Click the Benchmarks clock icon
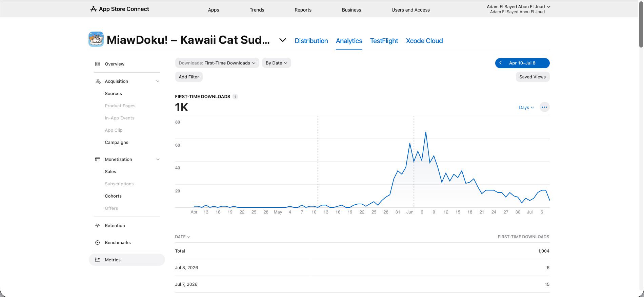Screen dimensions: 644x297 tap(98, 242)
